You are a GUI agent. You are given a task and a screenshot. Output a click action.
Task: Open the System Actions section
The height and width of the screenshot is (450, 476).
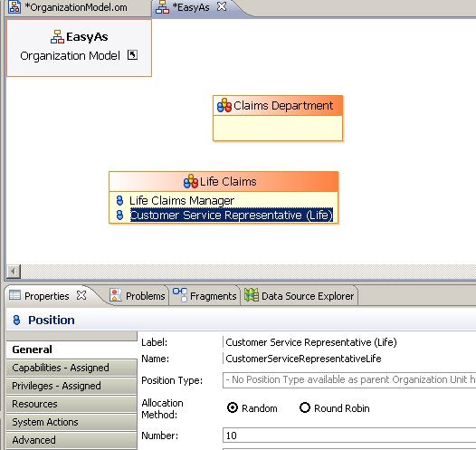tap(71, 422)
